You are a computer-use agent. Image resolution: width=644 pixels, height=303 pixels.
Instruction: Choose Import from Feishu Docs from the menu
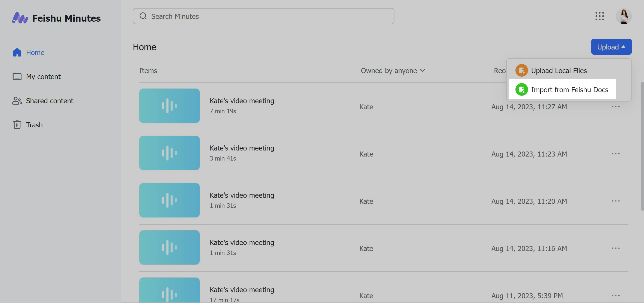tap(570, 89)
